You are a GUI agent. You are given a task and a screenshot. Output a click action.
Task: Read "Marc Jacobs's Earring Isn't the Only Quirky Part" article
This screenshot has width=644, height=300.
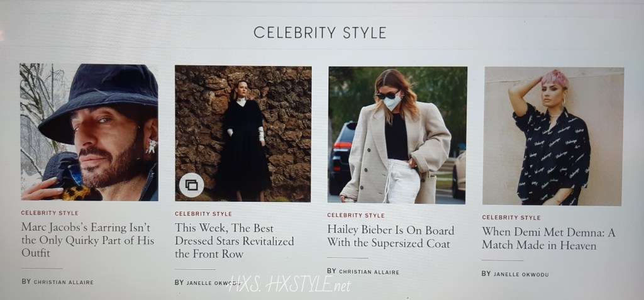[88, 240]
